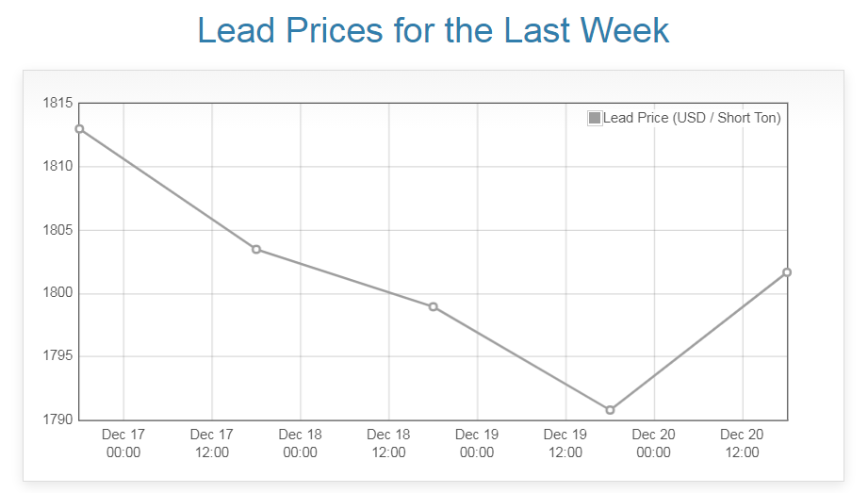Click the "Dec 17 00:00" x-axis label
Viewport: 868px width, 493px height.
tap(123, 443)
